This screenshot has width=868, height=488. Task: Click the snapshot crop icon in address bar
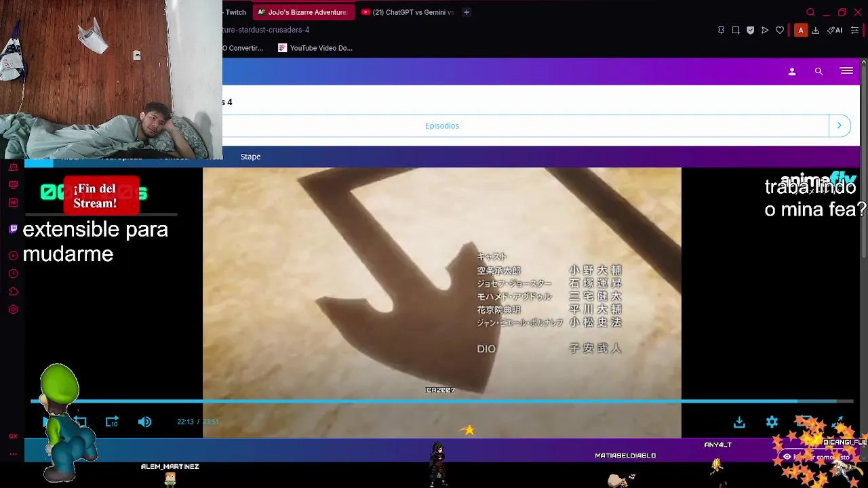[736, 30]
